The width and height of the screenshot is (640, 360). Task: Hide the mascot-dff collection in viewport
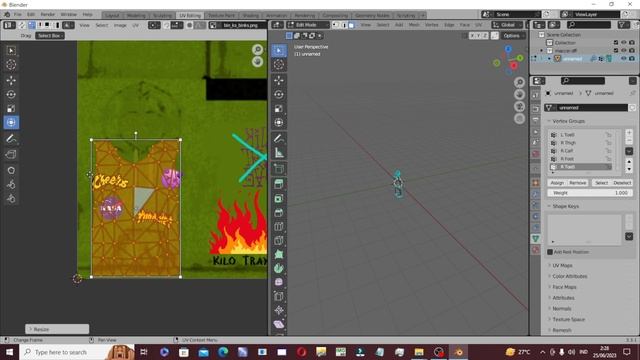(624, 51)
